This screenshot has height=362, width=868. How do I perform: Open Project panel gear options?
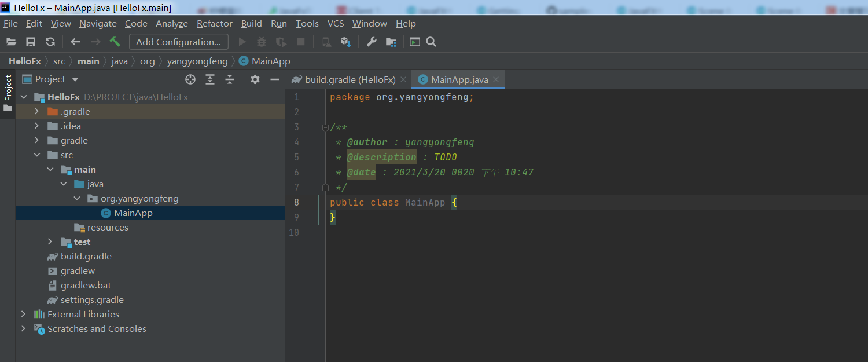coord(255,79)
